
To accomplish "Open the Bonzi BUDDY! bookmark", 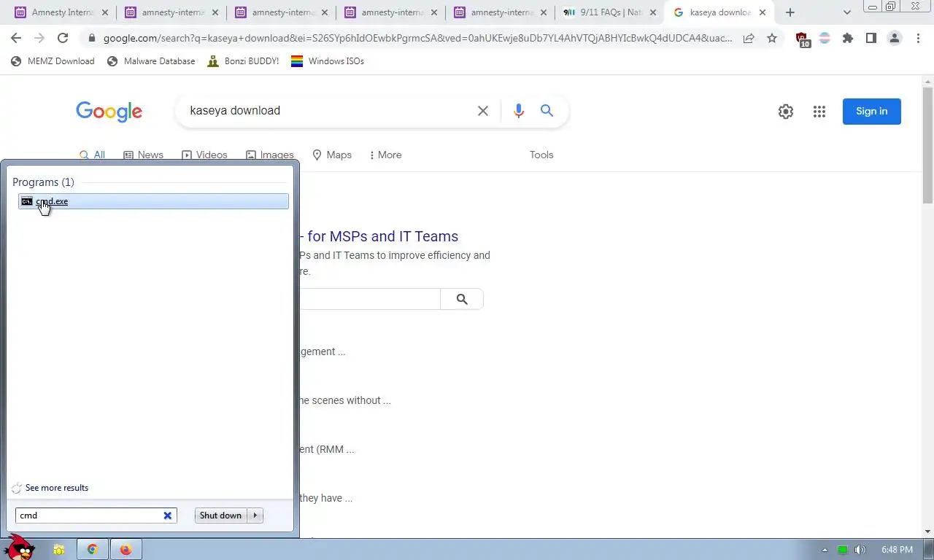I will tap(243, 61).
